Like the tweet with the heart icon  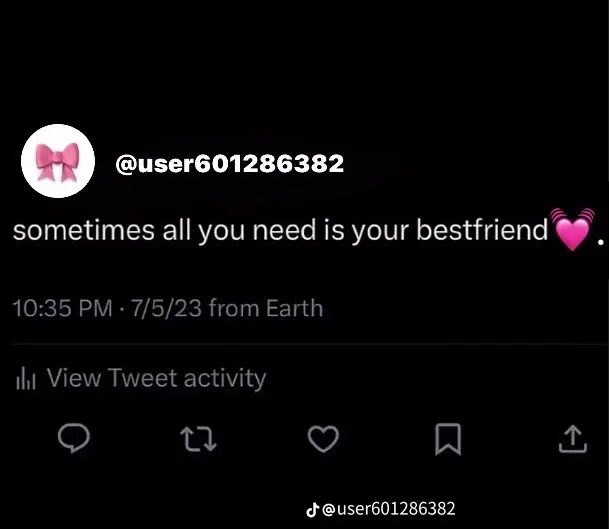coord(323,439)
